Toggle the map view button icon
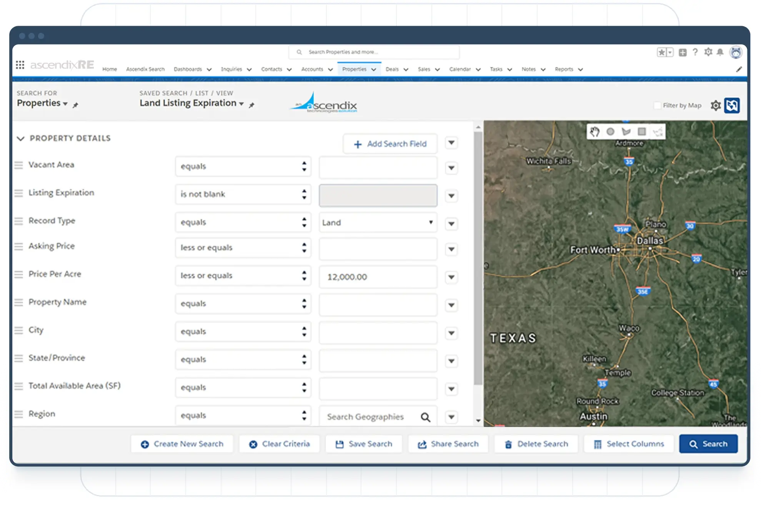 [x=732, y=105]
